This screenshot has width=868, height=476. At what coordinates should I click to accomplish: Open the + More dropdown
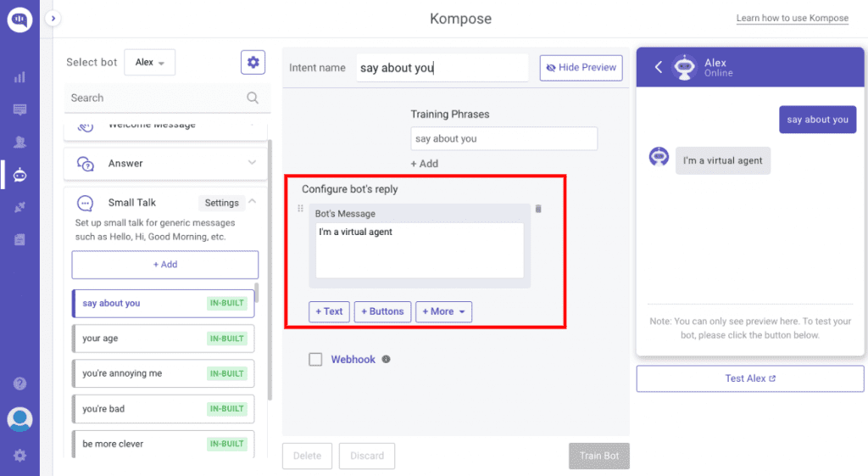(x=443, y=312)
